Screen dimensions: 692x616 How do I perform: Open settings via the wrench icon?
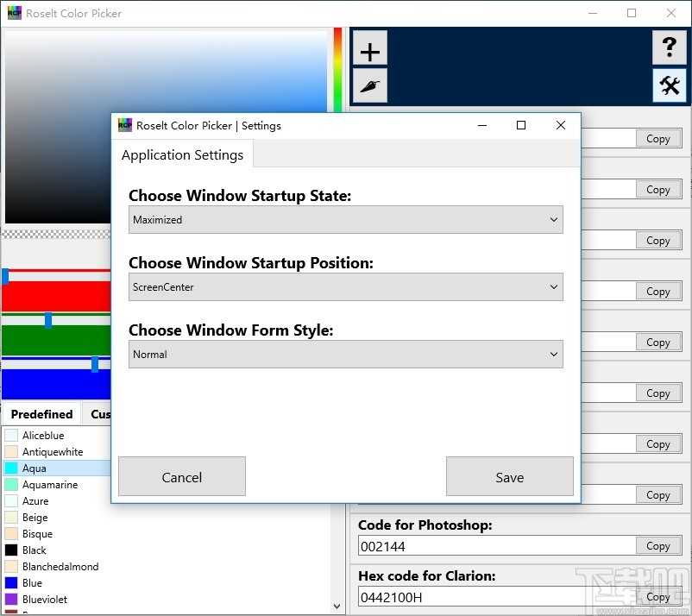670,86
